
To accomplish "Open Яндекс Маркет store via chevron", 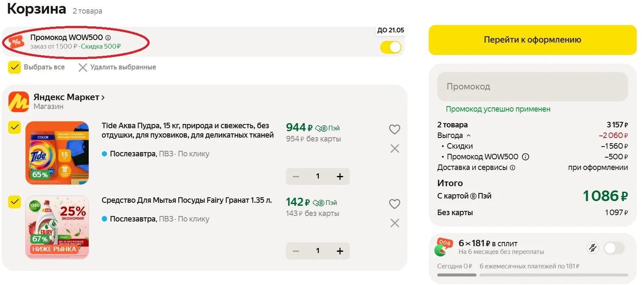I will click(x=103, y=98).
